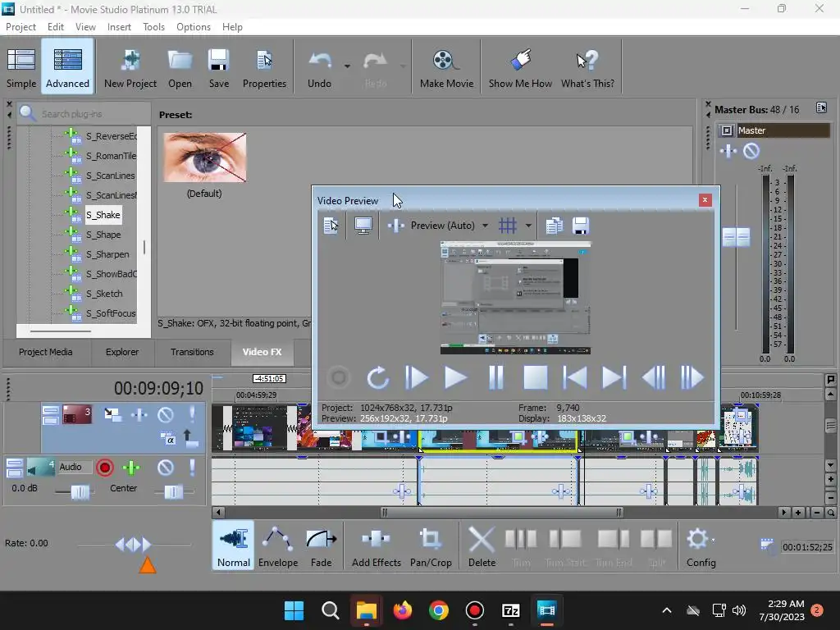This screenshot has width=840, height=630.
Task: Mute the Master bus output
Action: click(x=751, y=151)
